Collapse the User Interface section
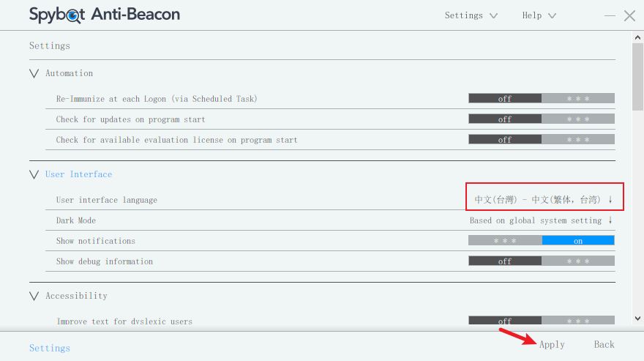This screenshot has height=361, width=644. 34,174
